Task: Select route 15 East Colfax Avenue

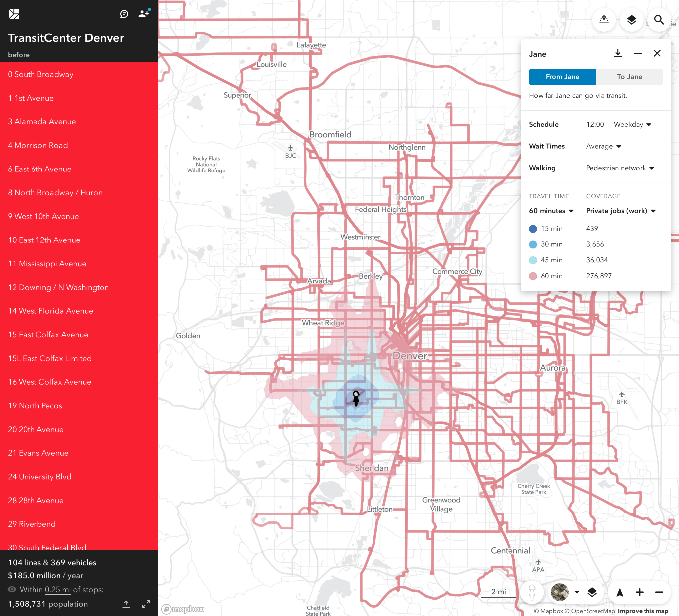Action: (x=48, y=334)
